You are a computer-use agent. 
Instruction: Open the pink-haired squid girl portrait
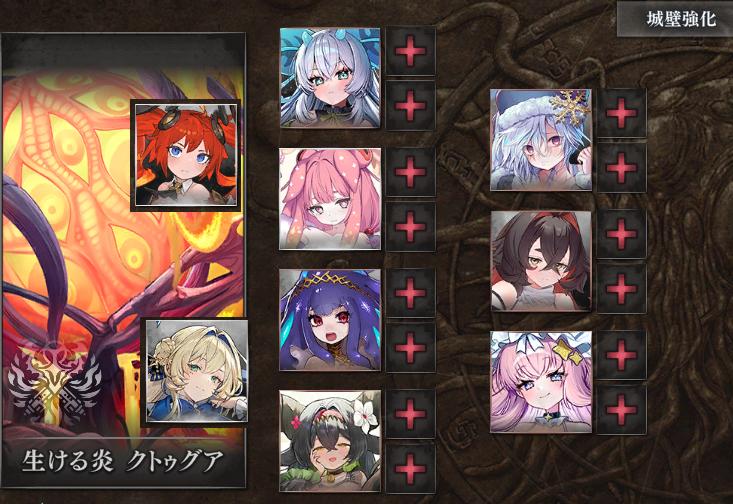[330, 199]
